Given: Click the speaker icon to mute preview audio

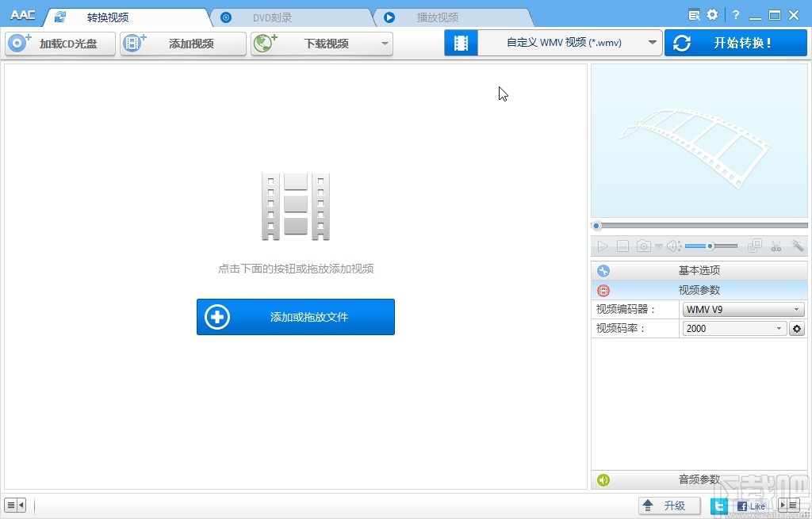Looking at the screenshot, I should 672,246.
